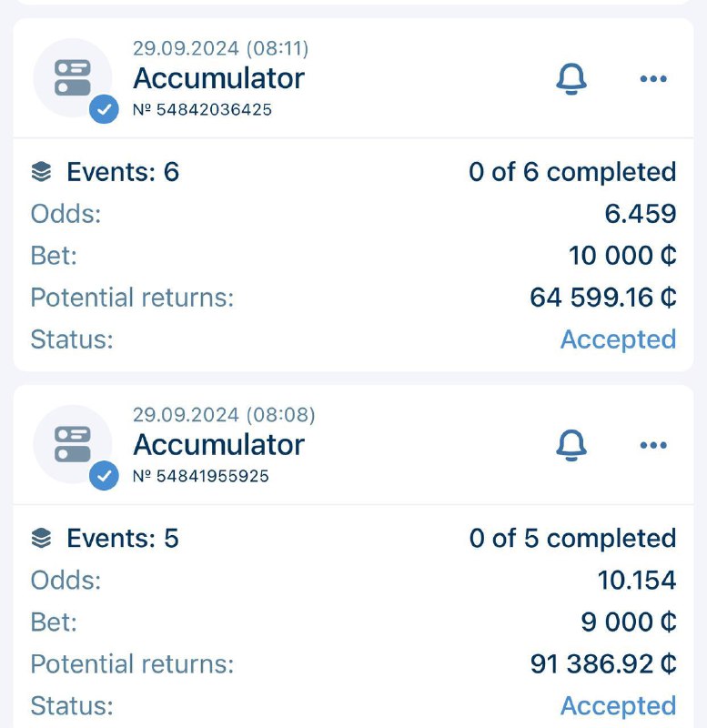Click "0 of 6 completed" progress text
Viewport: 707px width, 728px height.
pos(572,172)
